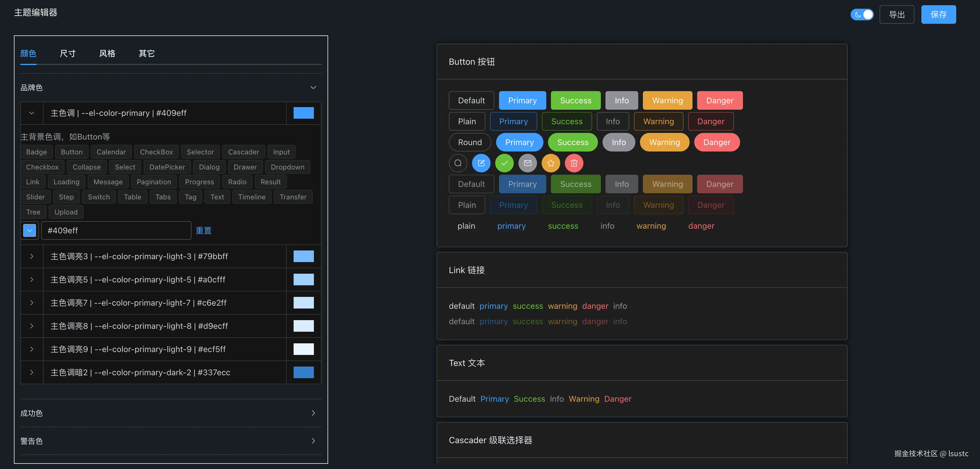This screenshot has width=980, height=469.
Task: Expand the 成功色 section
Action: 313,413
